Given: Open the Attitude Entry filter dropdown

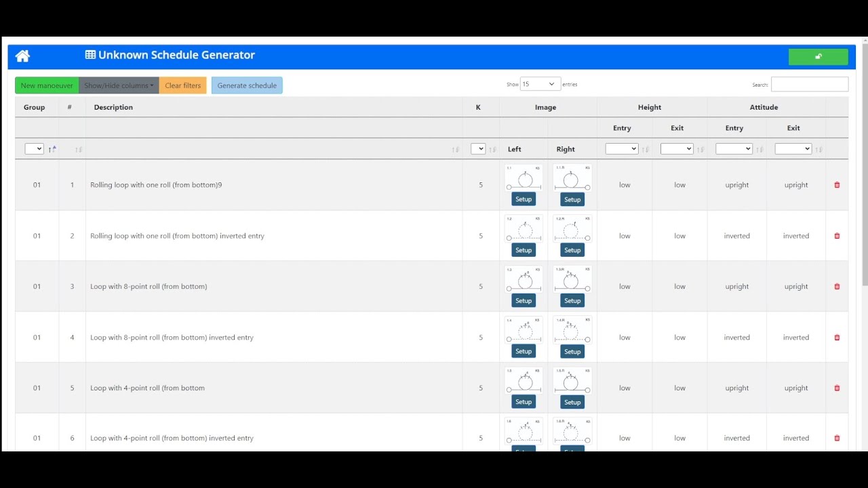Looking at the screenshot, I should tap(734, 149).
